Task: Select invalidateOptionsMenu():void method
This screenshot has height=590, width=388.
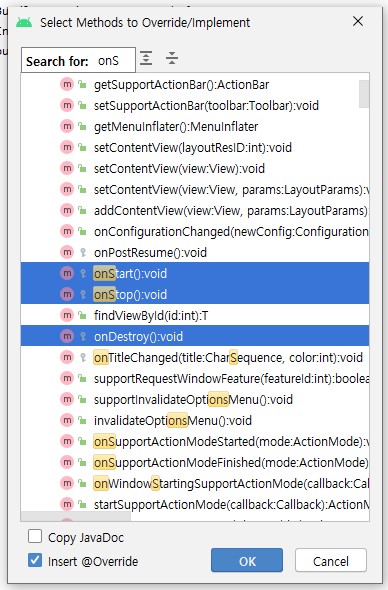Action: coord(195,420)
